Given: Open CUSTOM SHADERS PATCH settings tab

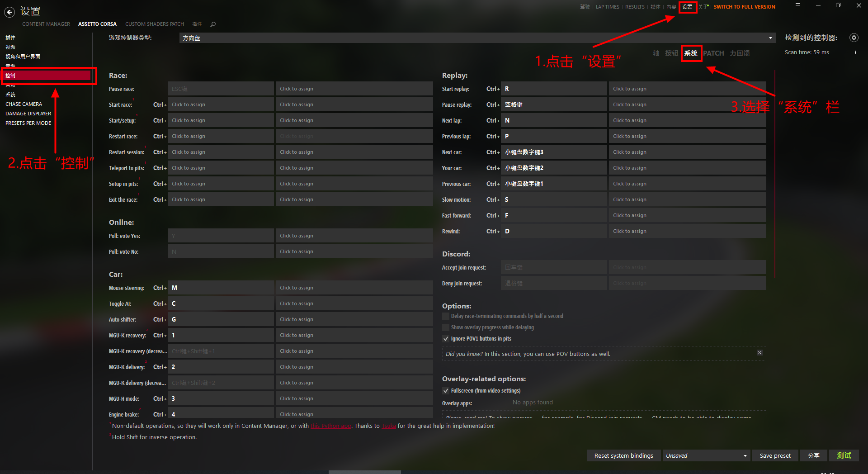Looking at the screenshot, I should [x=155, y=24].
